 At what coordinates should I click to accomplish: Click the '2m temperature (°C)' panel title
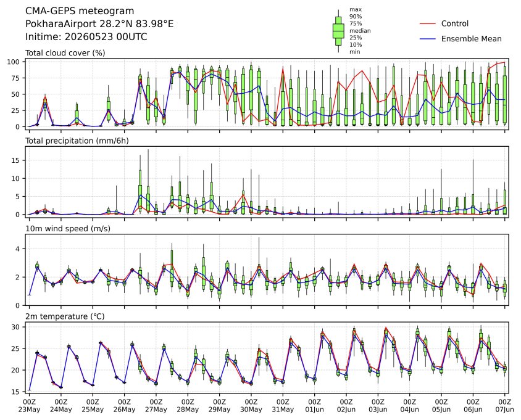65,316
